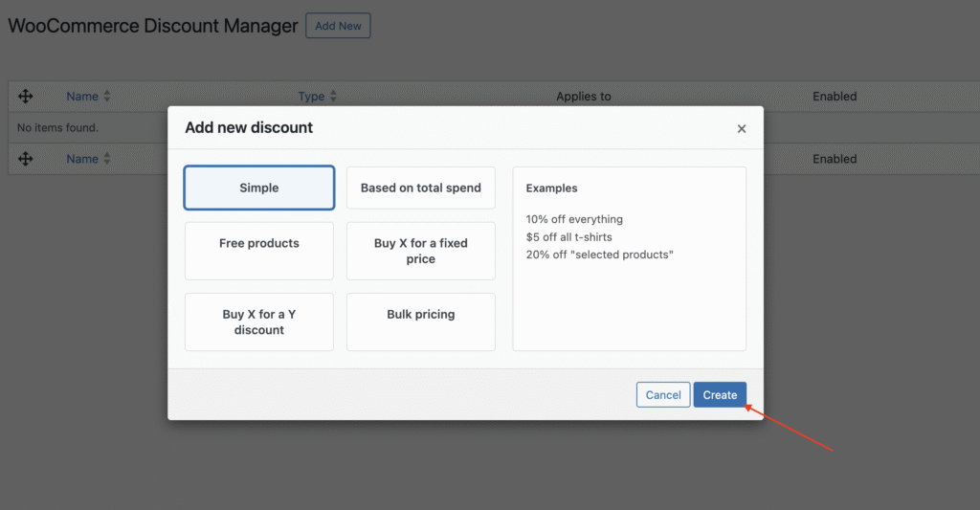
Task: Select the Simple discount type
Action: 258,188
